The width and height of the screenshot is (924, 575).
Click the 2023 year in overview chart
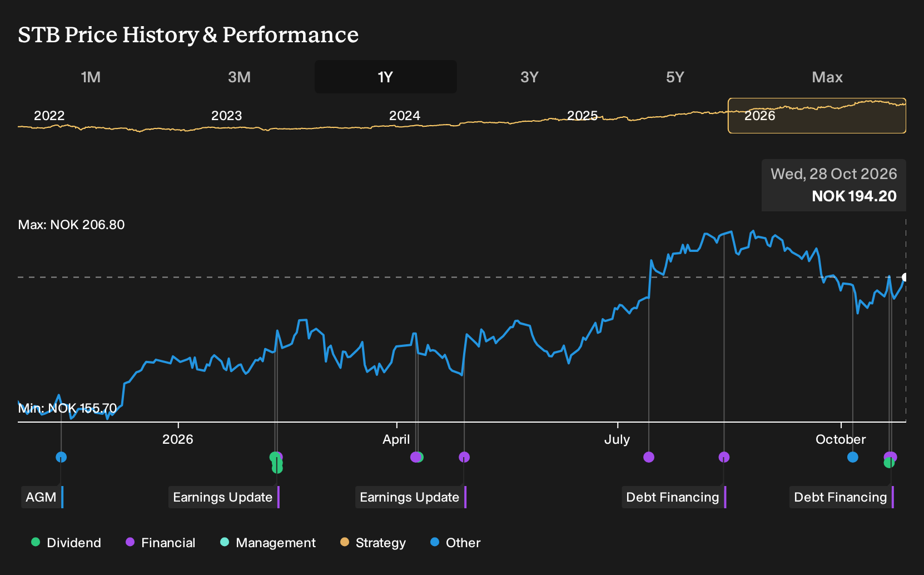[x=227, y=116]
